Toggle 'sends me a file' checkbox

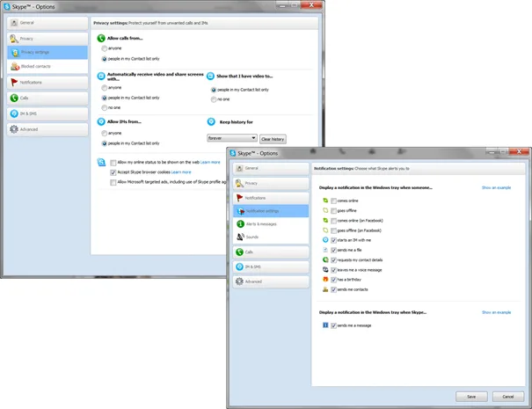[x=334, y=250]
